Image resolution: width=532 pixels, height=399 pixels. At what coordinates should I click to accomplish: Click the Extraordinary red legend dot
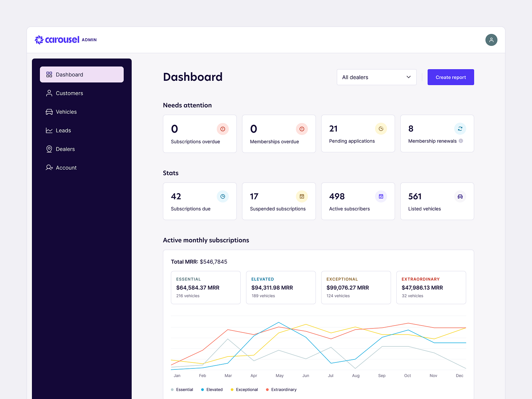pyautogui.click(x=267, y=389)
